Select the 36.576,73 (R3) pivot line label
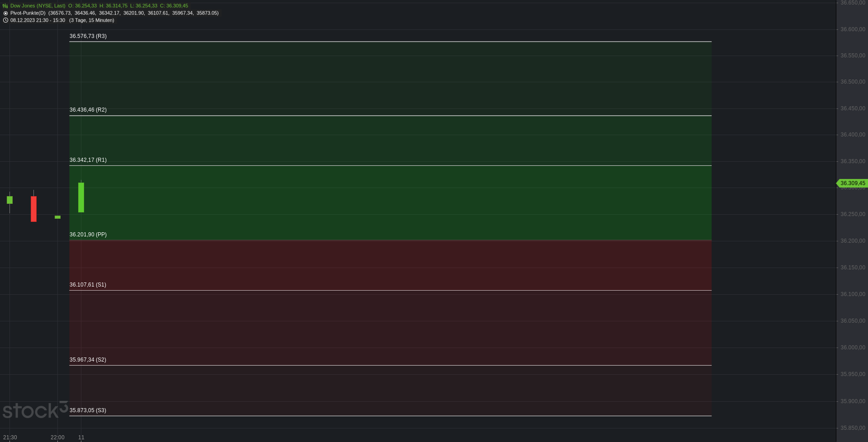This screenshot has width=868, height=442. click(88, 36)
